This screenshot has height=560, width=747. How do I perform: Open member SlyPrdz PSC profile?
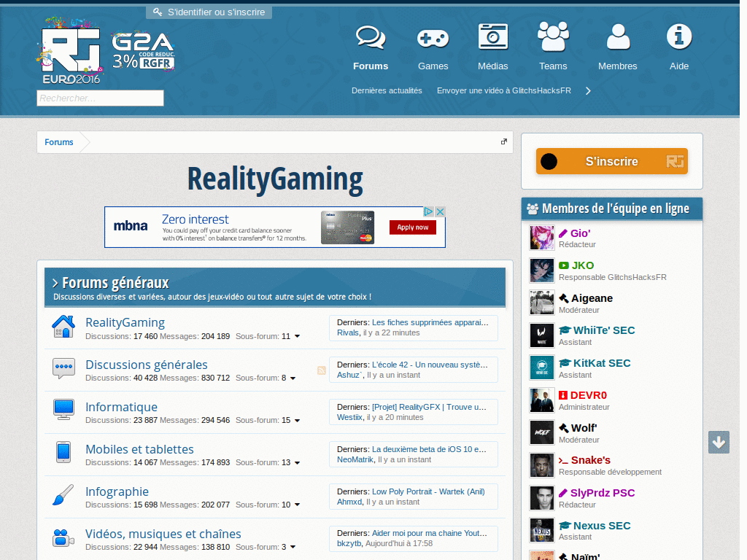coord(603,493)
